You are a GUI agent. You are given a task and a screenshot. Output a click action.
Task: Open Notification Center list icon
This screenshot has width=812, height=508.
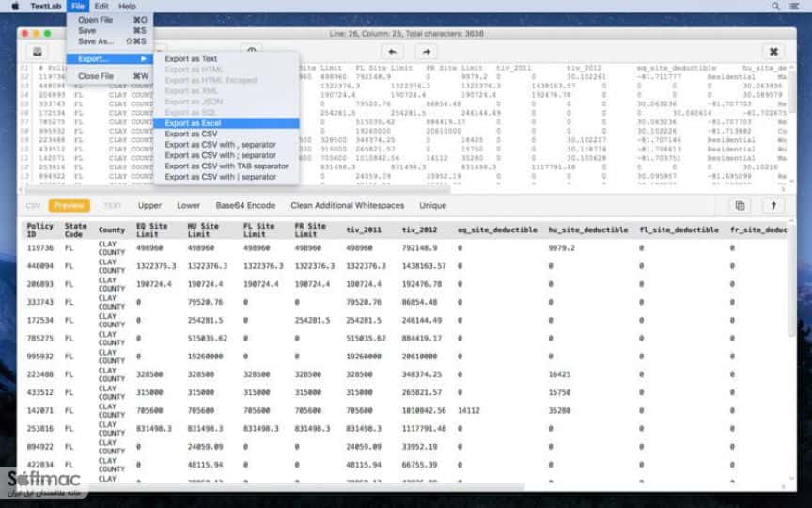coord(793,7)
